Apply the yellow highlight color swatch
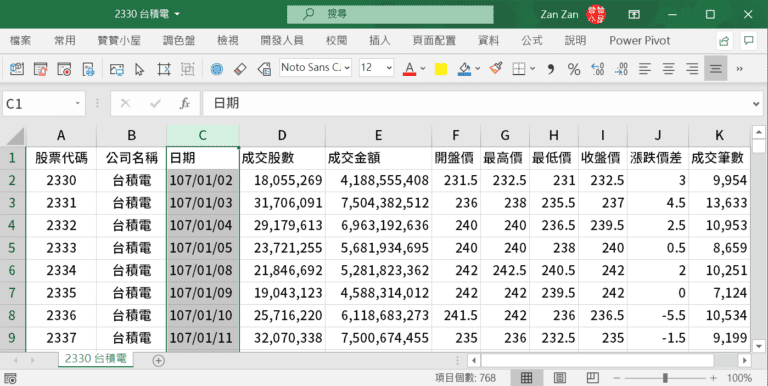The width and height of the screenshot is (768, 386). [x=441, y=69]
